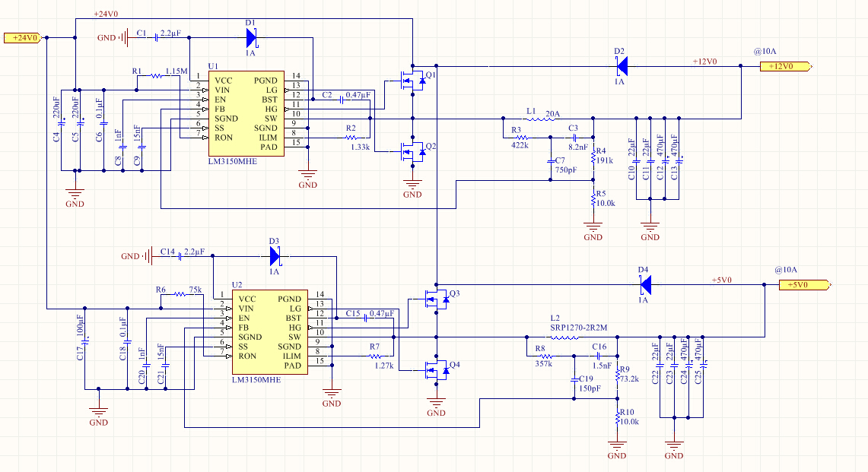
Task: Select the Q4 MOSFET symbol
Action: click(x=436, y=368)
